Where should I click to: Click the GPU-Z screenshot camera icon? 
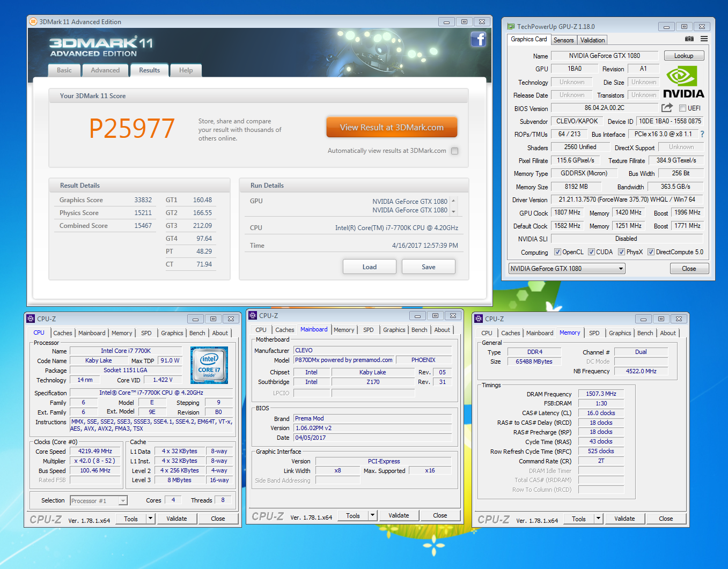click(689, 39)
